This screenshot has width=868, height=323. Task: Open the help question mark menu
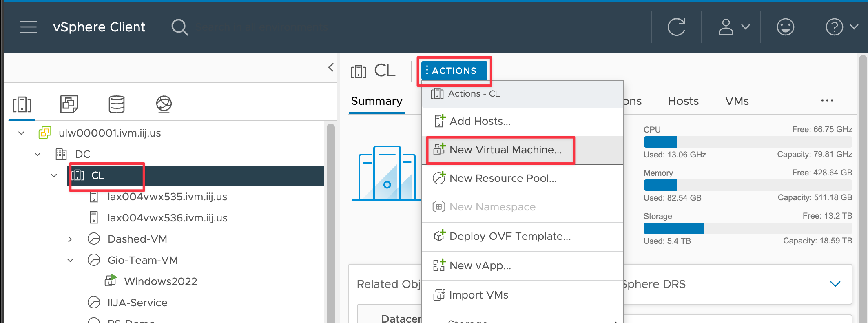tap(842, 27)
